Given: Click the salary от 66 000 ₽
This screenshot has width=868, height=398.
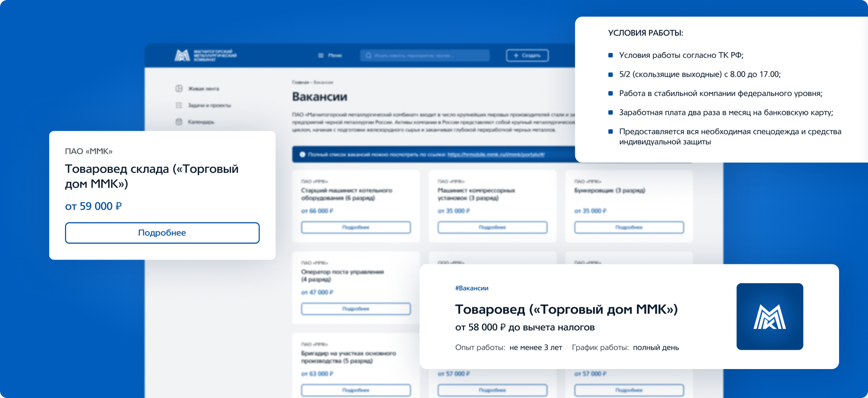Looking at the screenshot, I should (317, 211).
